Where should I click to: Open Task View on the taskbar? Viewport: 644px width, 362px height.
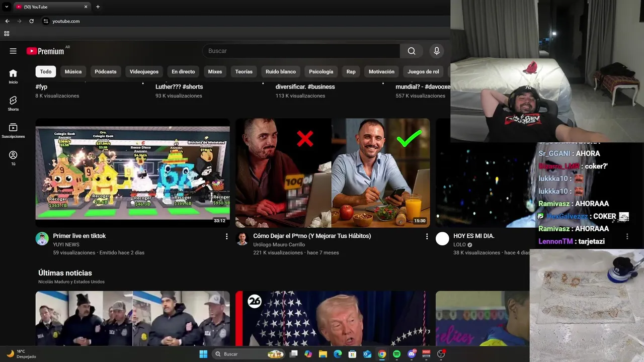(x=294, y=354)
